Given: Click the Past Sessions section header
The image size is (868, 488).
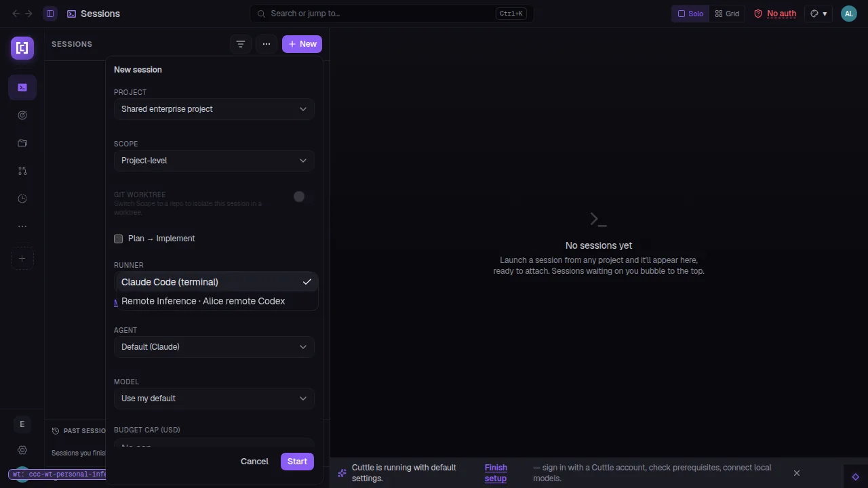Looking at the screenshot, I should pyautogui.click(x=79, y=431).
